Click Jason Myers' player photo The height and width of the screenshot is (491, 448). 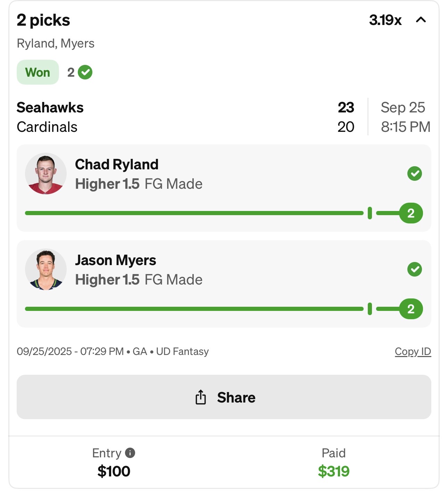pyautogui.click(x=46, y=269)
